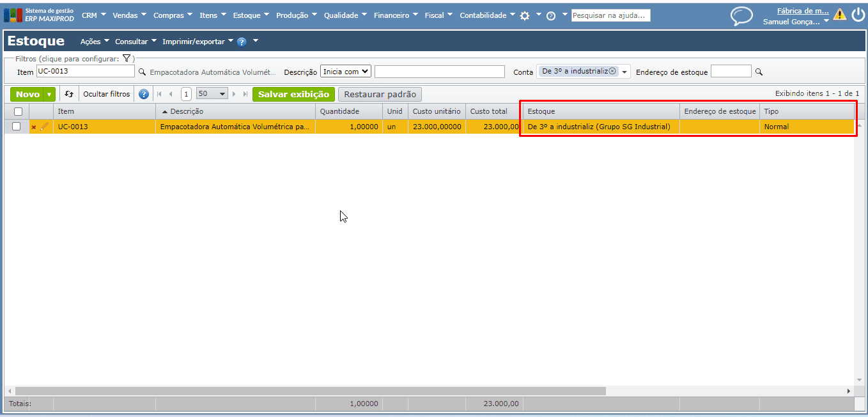Click the Item filter field UC-0013
The height and width of the screenshot is (417, 868).
[86, 71]
